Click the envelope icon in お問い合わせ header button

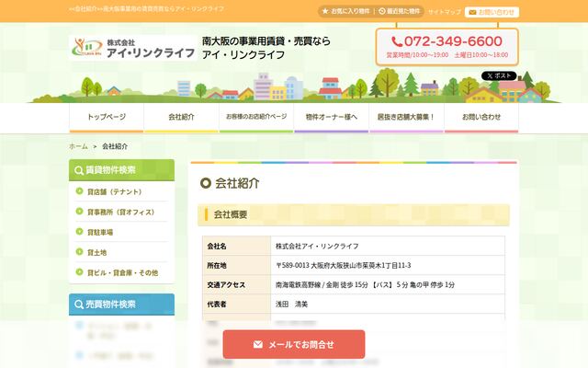point(472,12)
